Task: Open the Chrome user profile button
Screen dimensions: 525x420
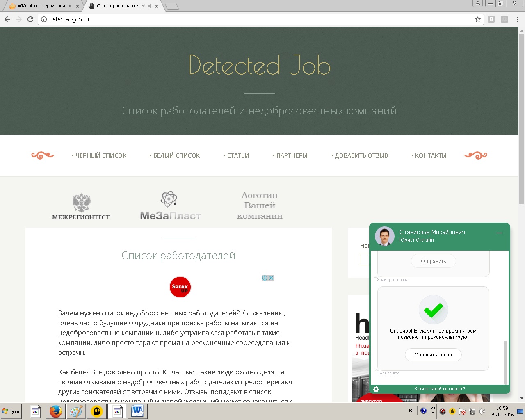Action: pos(477,3)
